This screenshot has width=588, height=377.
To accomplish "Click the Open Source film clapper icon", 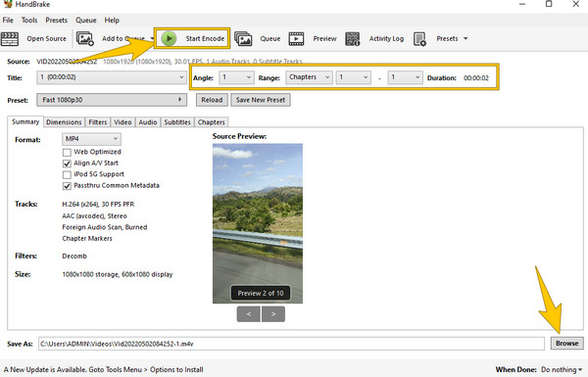I will 10,38.
